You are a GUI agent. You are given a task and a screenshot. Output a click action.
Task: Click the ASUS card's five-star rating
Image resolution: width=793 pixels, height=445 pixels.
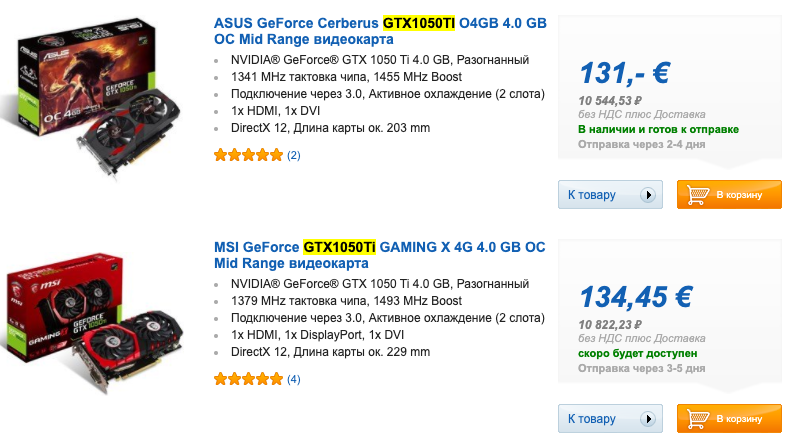click(248, 155)
